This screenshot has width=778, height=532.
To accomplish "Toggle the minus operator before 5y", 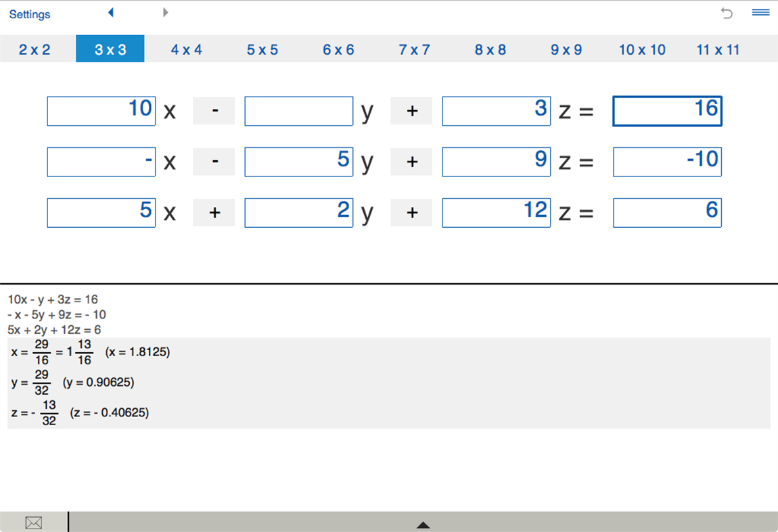I will pos(213,161).
